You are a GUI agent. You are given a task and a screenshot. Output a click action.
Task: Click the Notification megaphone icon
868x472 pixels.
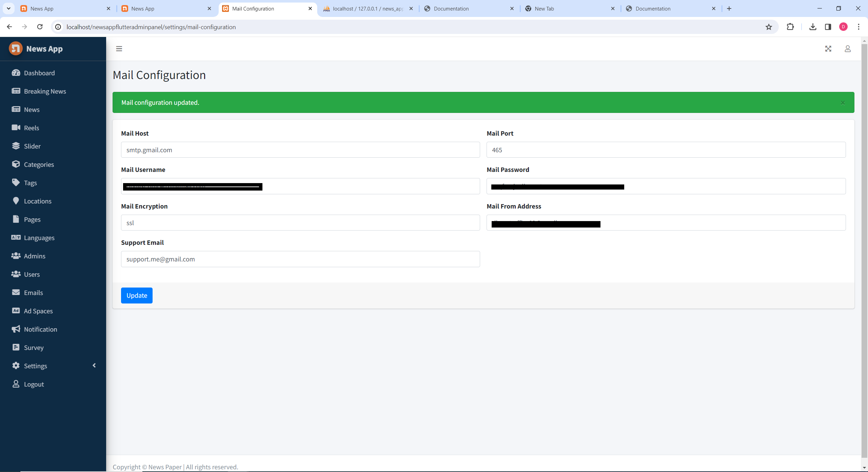click(16, 329)
